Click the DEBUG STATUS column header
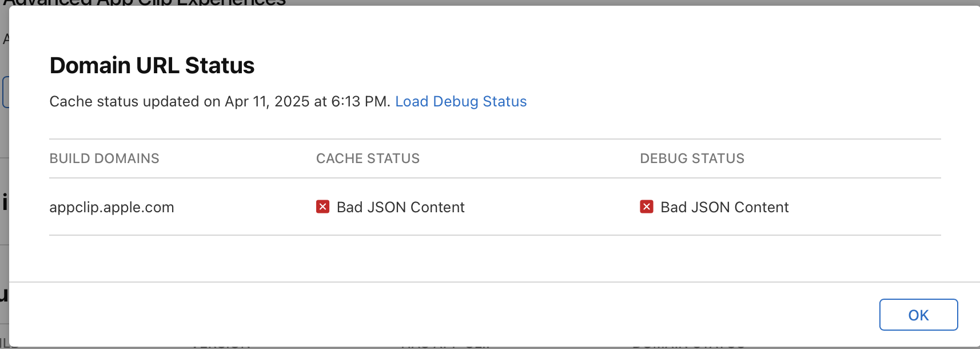The height and width of the screenshot is (349, 980). [692, 158]
